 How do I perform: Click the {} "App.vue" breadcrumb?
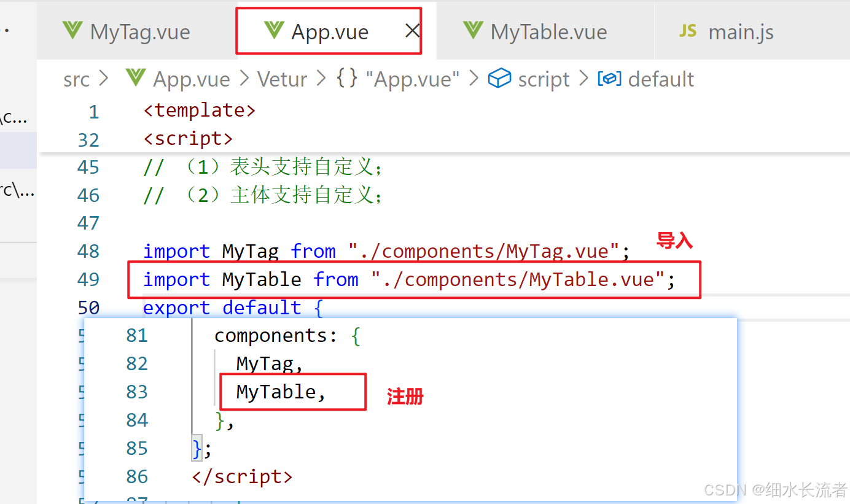click(398, 79)
